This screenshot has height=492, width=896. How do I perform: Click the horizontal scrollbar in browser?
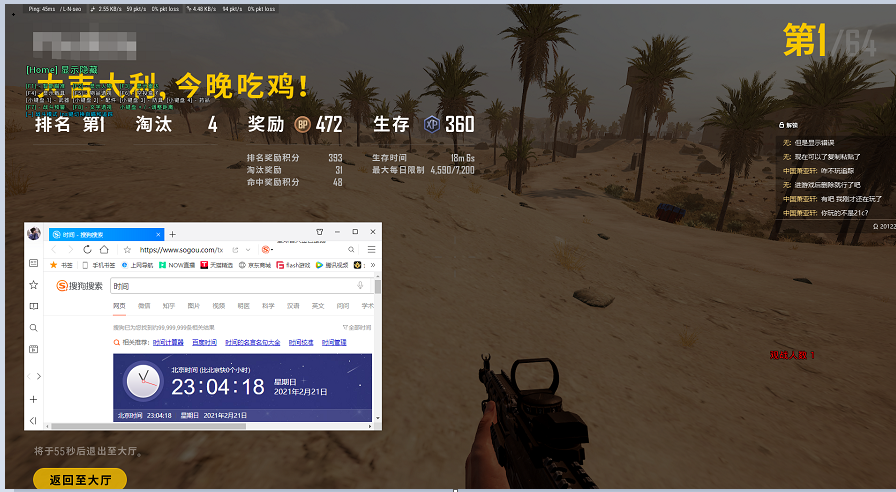(x=149, y=426)
